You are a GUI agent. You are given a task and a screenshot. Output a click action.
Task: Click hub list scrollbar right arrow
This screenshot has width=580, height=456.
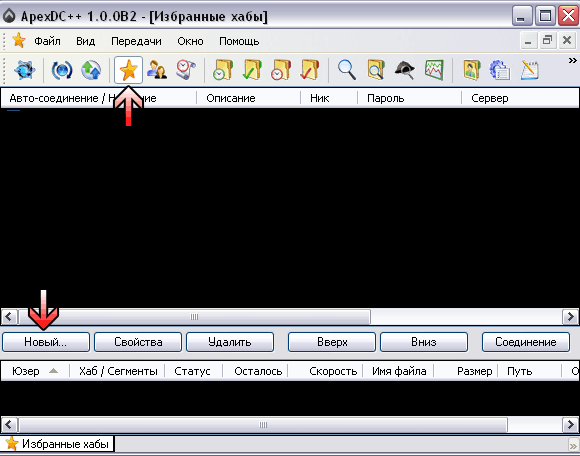click(570, 317)
